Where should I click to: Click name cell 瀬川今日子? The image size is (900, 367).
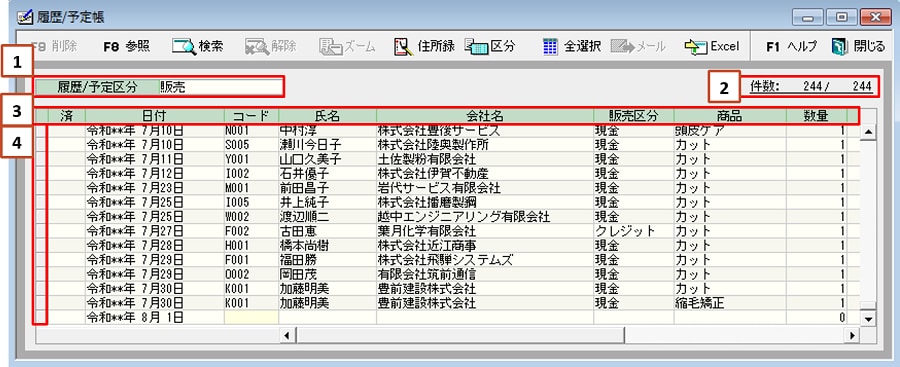click(327, 145)
